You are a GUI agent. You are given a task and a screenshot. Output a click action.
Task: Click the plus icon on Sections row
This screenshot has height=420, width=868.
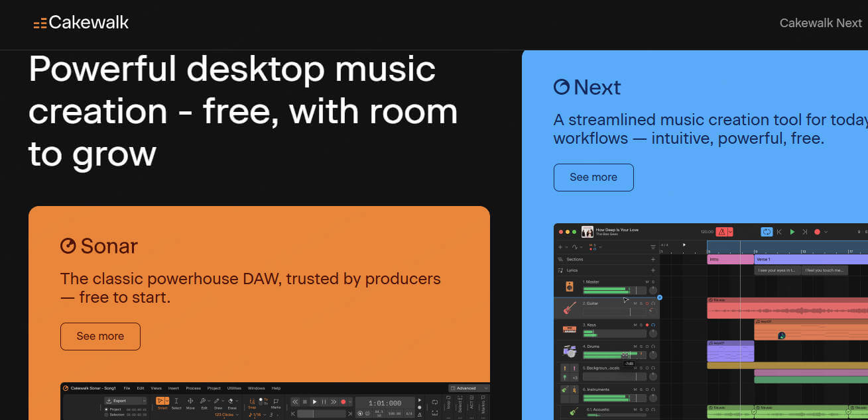coord(653,259)
